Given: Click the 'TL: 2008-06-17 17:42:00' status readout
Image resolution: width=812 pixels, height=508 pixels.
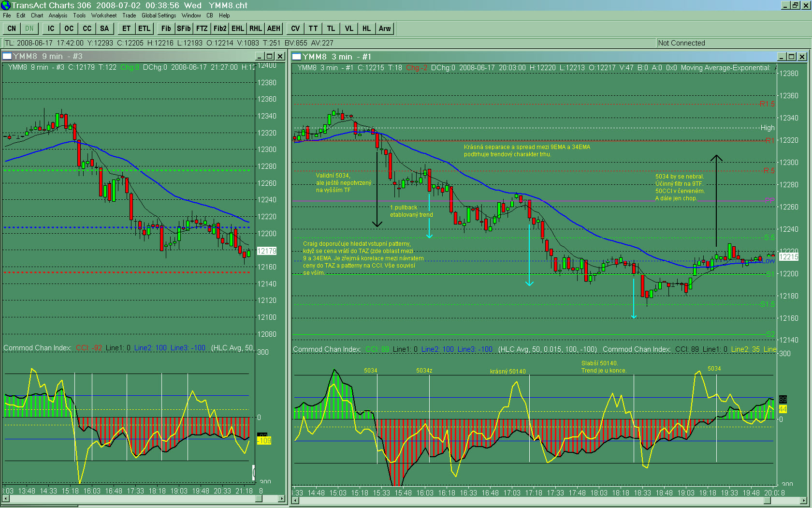Looking at the screenshot, I should coord(44,43).
